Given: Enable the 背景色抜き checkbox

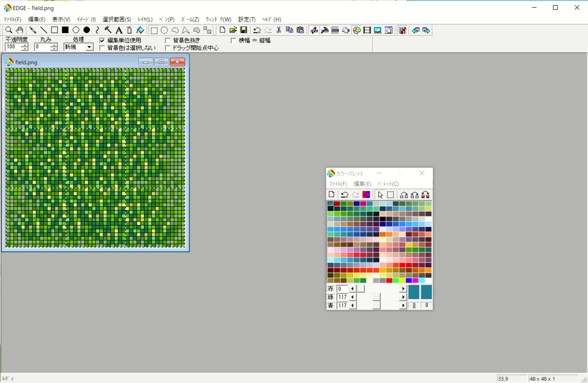Looking at the screenshot, I should click(x=167, y=41).
